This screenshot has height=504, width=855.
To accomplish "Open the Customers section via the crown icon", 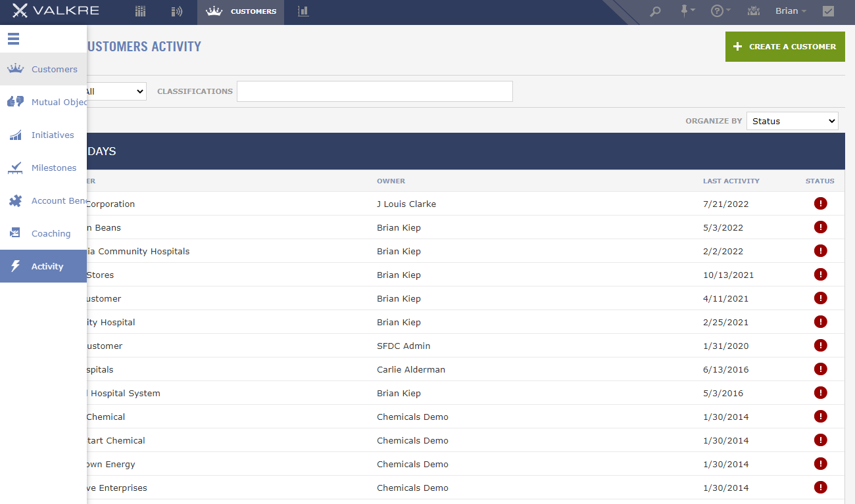I will click(x=213, y=11).
